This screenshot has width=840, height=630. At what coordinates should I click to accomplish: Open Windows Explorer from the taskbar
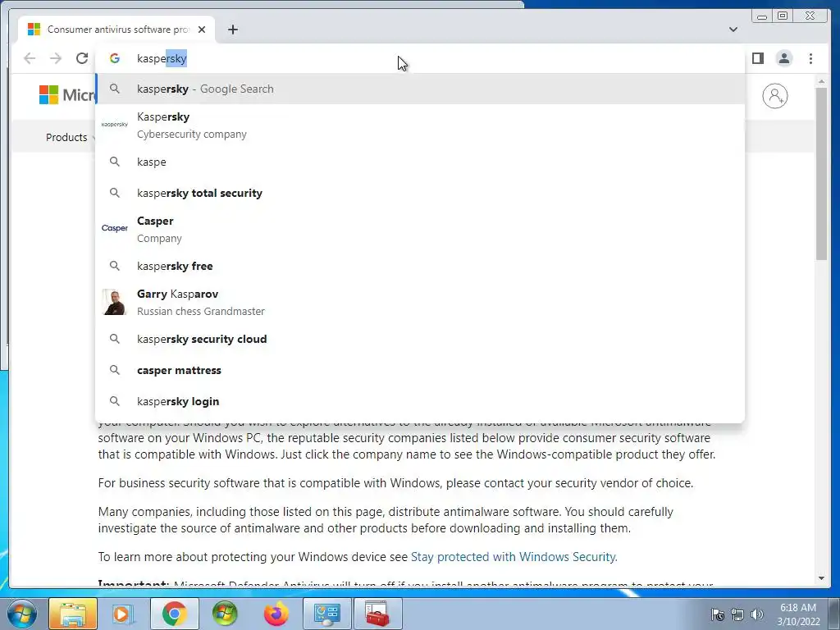click(x=73, y=614)
